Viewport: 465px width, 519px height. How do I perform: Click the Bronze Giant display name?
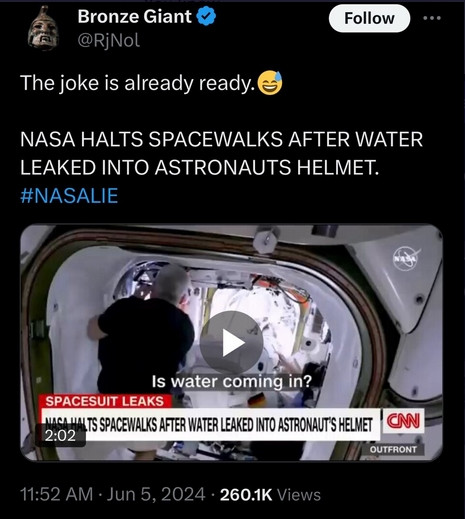click(134, 16)
